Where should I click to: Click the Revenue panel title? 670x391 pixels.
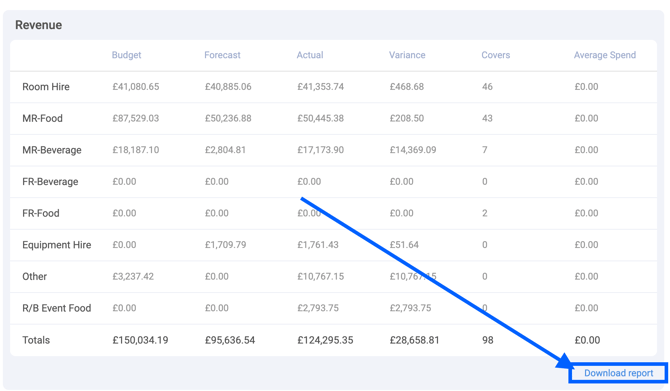38,25
